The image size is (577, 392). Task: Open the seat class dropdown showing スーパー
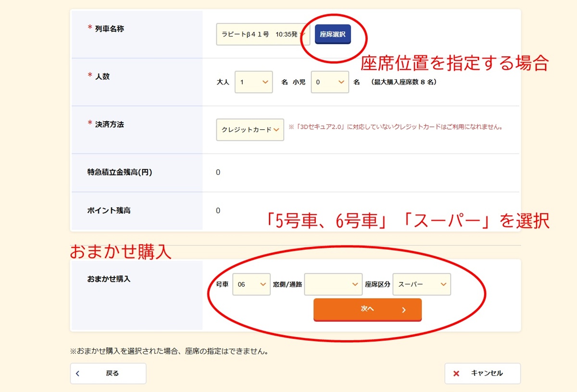coord(422,284)
